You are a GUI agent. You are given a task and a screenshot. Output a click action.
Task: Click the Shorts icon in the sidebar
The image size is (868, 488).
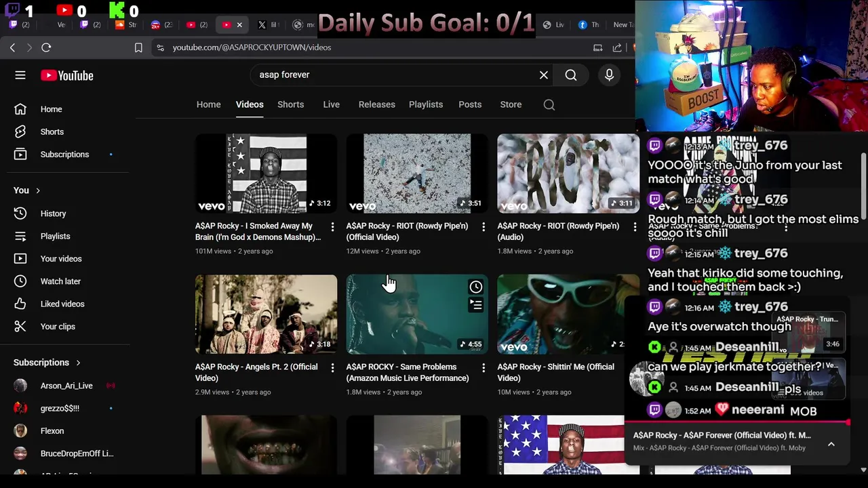[x=20, y=131]
